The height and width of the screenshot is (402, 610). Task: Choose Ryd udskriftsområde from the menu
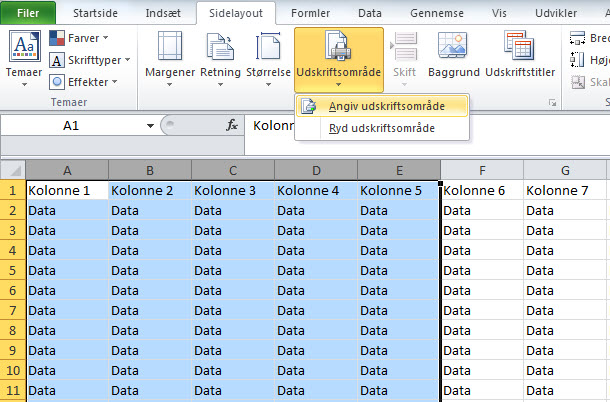pos(382,128)
